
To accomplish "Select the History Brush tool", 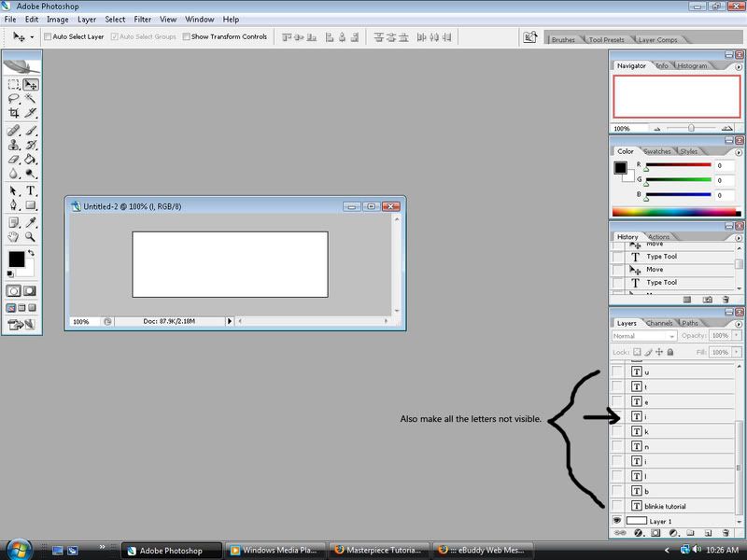I will [x=31, y=145].
